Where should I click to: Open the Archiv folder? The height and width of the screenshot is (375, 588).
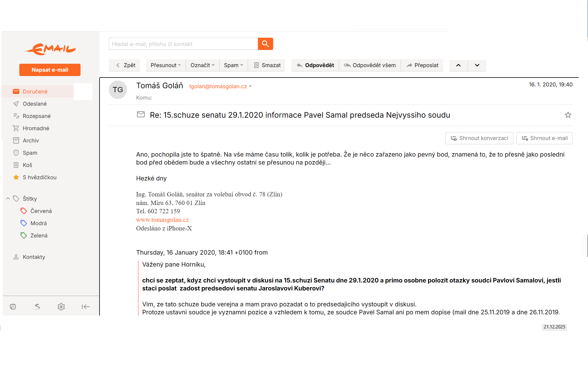31,141
